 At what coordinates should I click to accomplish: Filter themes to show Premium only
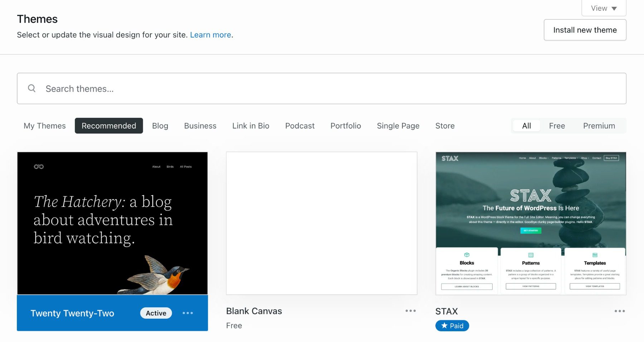599,126
